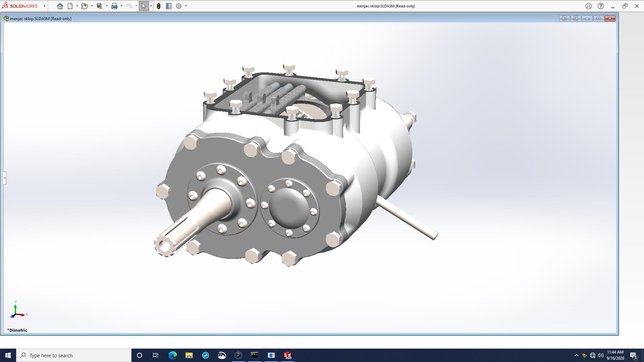Click the Save icon with warning
The image size is (644, 362).
[99, 6]
